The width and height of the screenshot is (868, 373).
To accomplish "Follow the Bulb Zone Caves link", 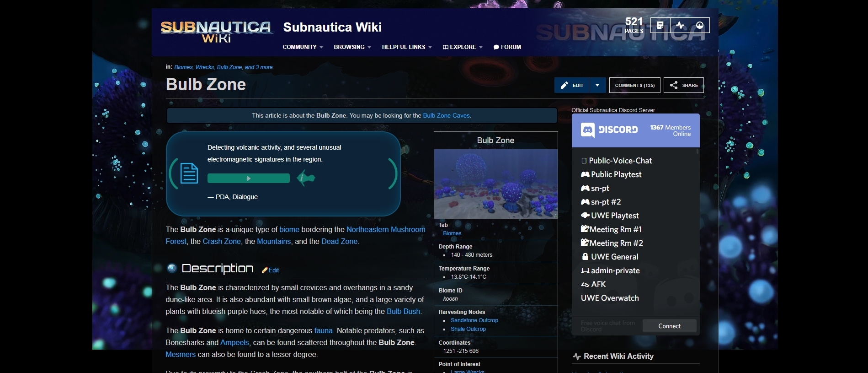I will coord(446,116).
